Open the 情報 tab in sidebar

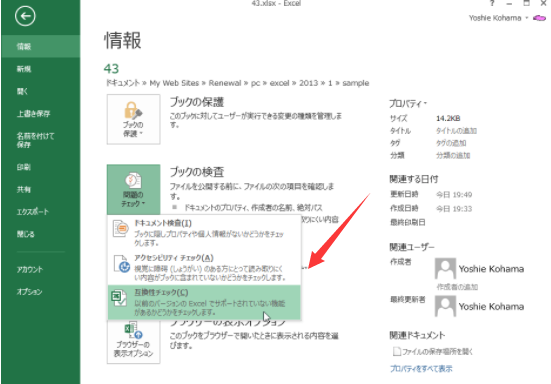(40, 46)
